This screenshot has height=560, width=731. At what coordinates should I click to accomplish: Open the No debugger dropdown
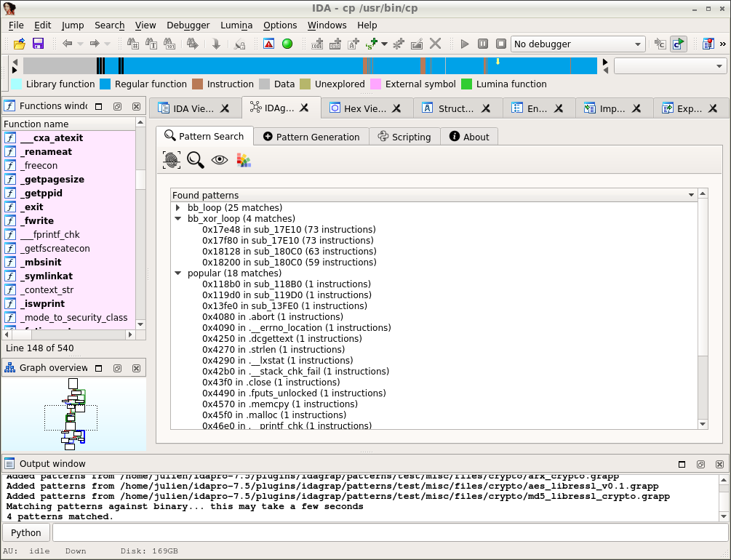(x=578, y=44)
